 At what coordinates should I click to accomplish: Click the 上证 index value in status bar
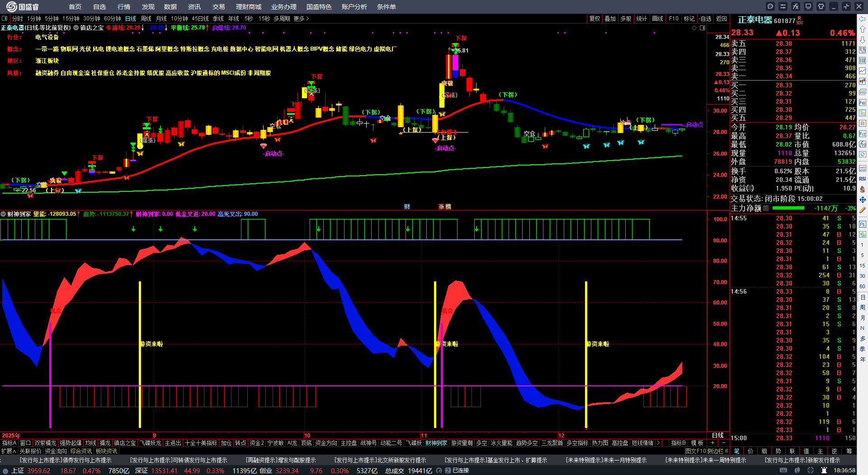tap(39, 470)
